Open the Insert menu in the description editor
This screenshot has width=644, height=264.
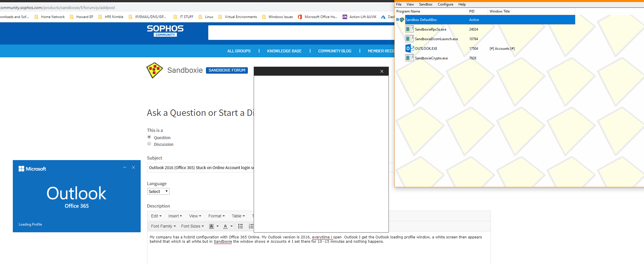click(x=175, y=216)
